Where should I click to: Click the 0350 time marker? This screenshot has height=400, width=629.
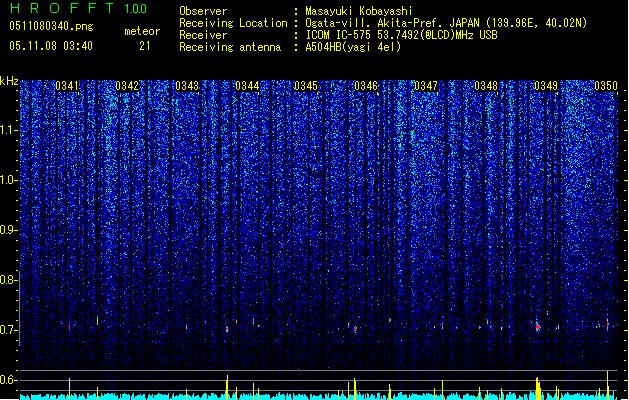(x=606, y=86)
